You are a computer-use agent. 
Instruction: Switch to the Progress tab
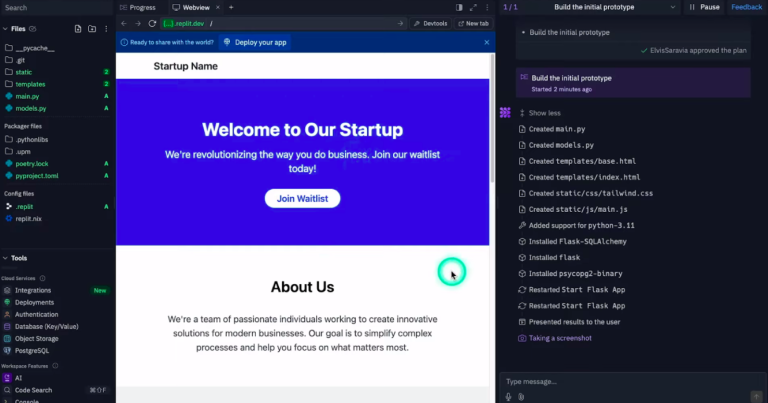(142, 7)
